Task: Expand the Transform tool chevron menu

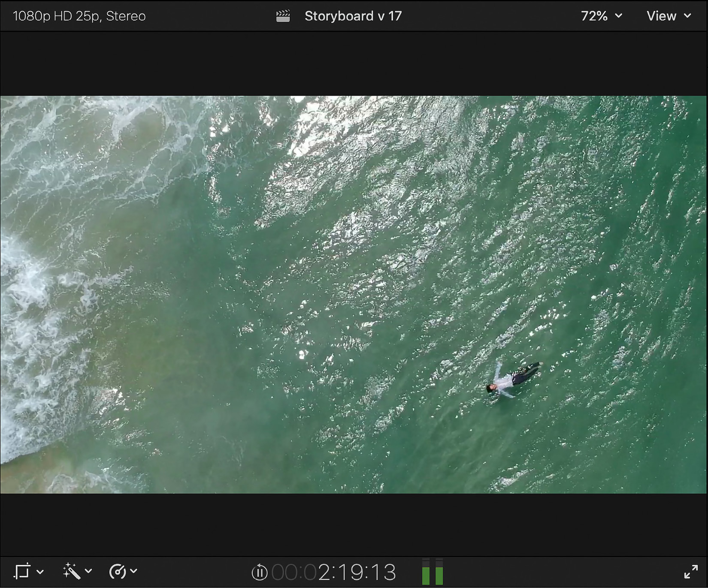Action: pos(40,572)
